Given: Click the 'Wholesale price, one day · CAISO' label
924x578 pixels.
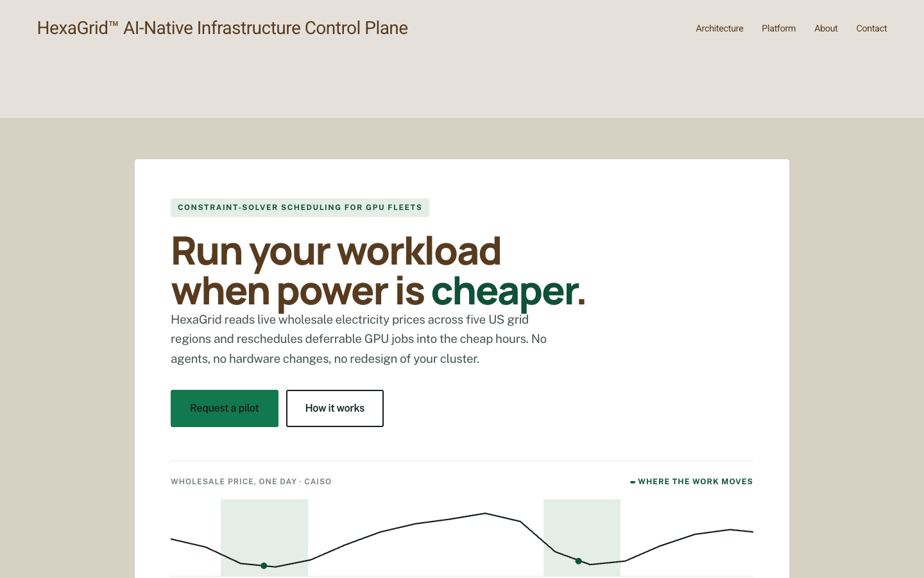Looking at the screenshot, I should click(251, 482).
